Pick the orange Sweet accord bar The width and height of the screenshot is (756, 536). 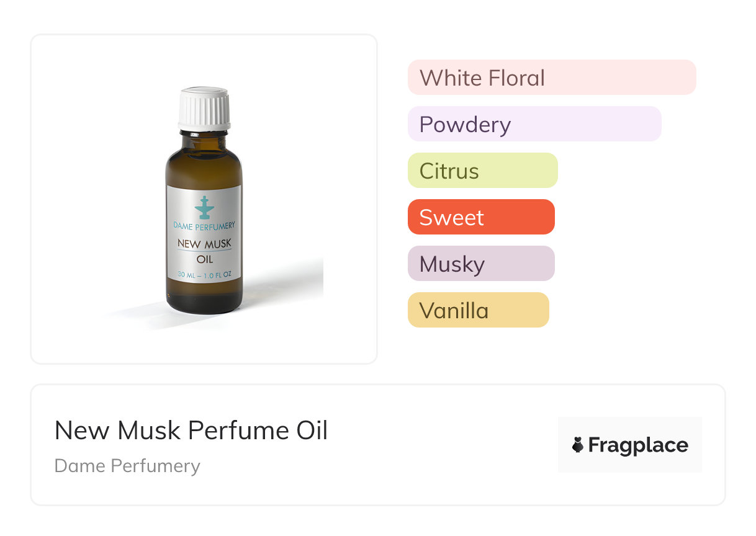481,217
